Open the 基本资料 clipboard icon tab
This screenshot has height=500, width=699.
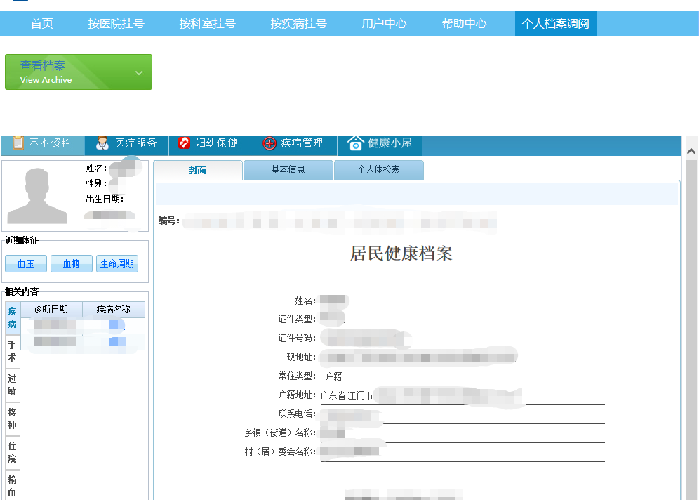tap(43, 143)
